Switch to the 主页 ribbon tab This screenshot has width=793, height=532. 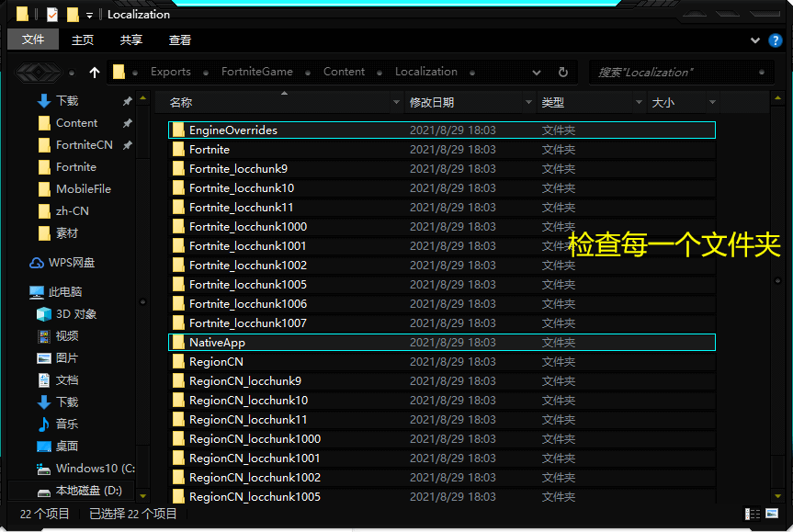83,40
